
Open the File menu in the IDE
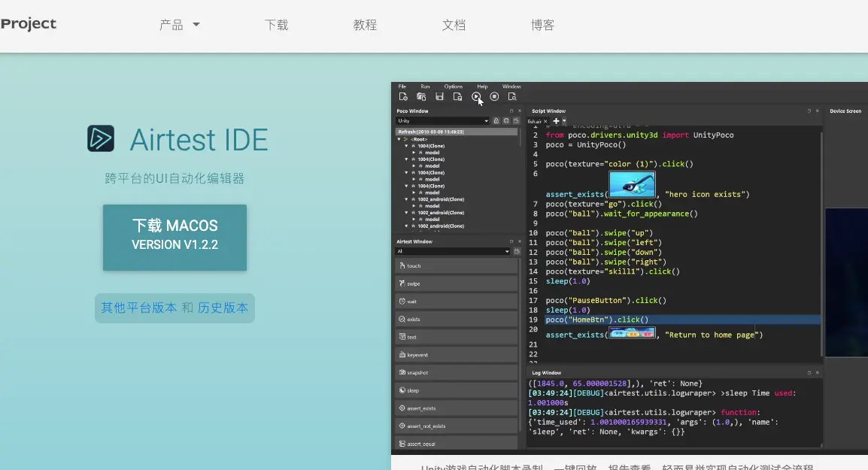(x=402, y=86)
